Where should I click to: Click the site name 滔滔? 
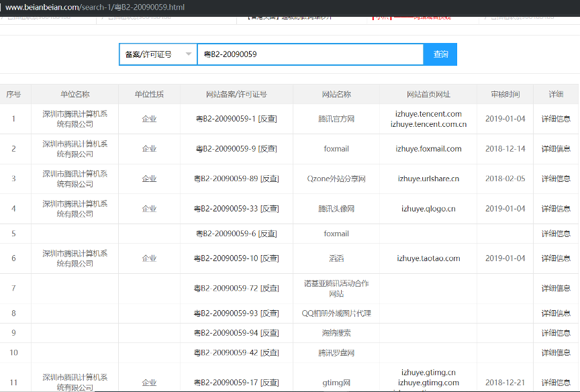(336, 258)
